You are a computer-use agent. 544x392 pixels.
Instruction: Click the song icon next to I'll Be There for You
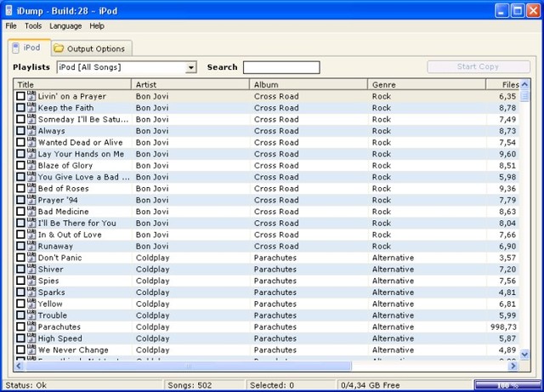[x=31, y=223]
